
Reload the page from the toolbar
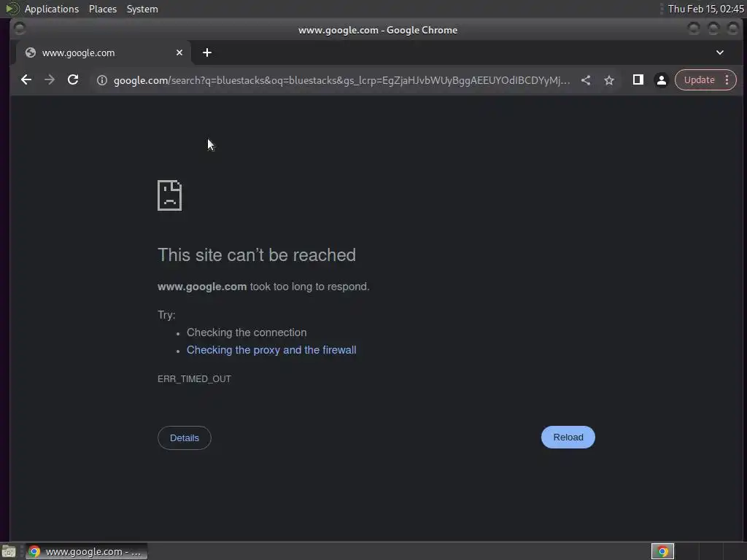[73, 80]
